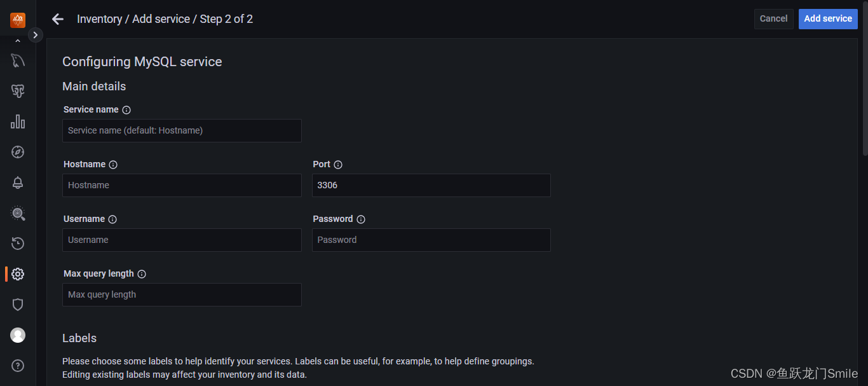The image size is (868, 386).
Task: Open the history clock icon in sidebar
Action: (x=18, y=244)
